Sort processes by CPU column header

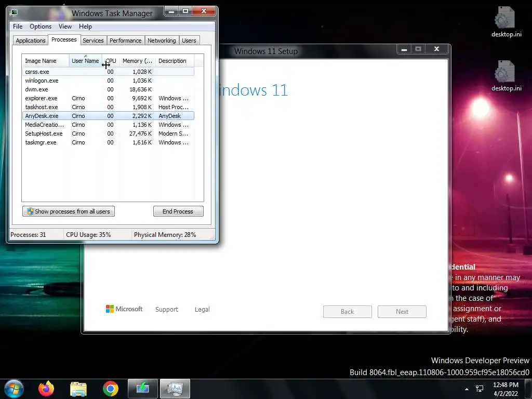111,61
